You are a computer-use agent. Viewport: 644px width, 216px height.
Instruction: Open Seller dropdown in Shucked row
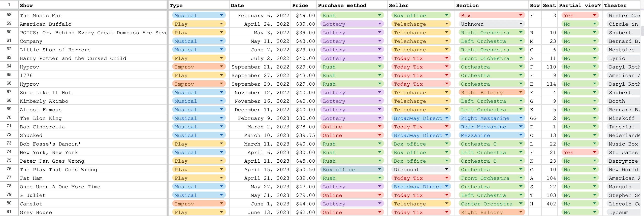[446, 135]
